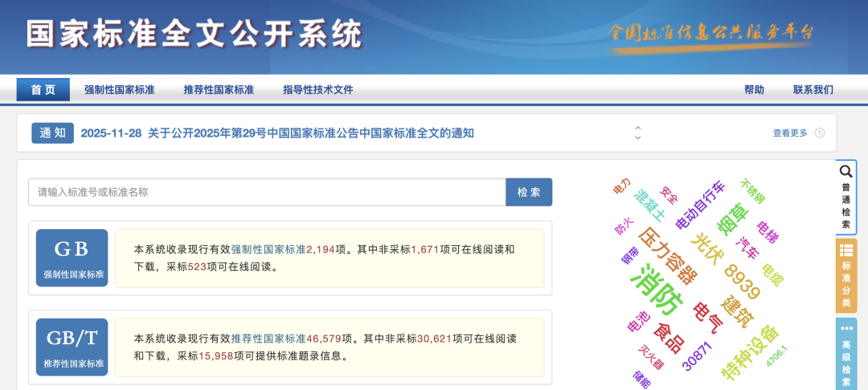
Task: Click the 电梯 tag in word cloud
Action: point(768,232)
